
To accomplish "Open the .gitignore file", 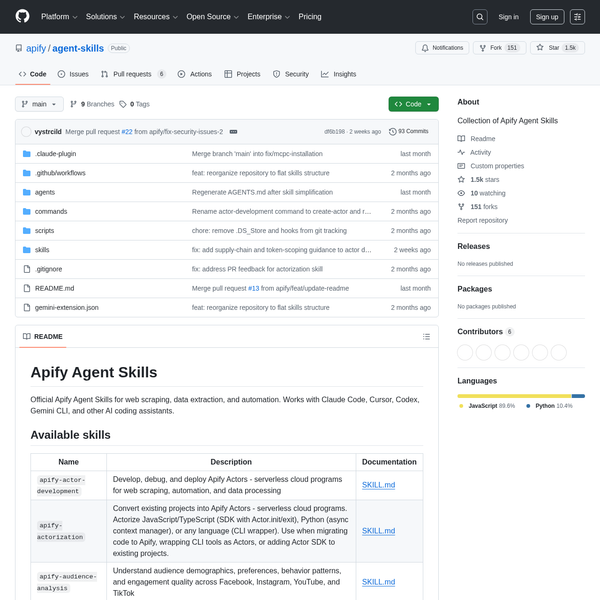I will tap(48, 269).
